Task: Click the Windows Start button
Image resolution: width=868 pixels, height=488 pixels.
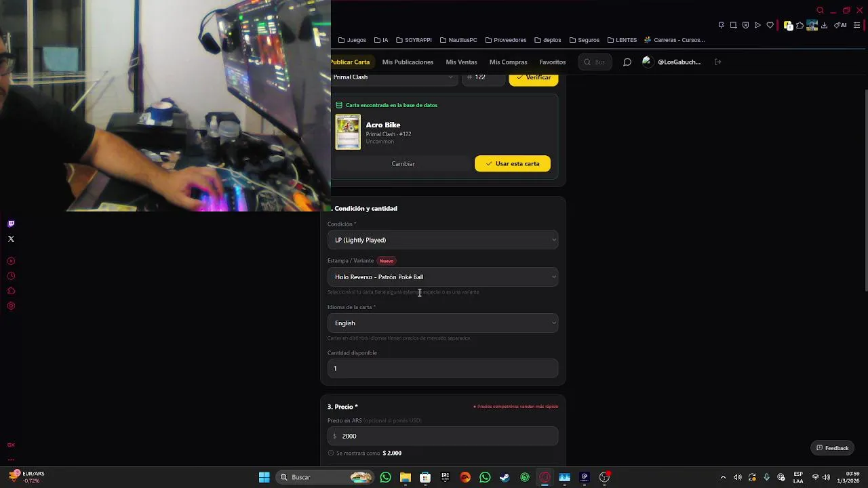Action: coord(264,477)
